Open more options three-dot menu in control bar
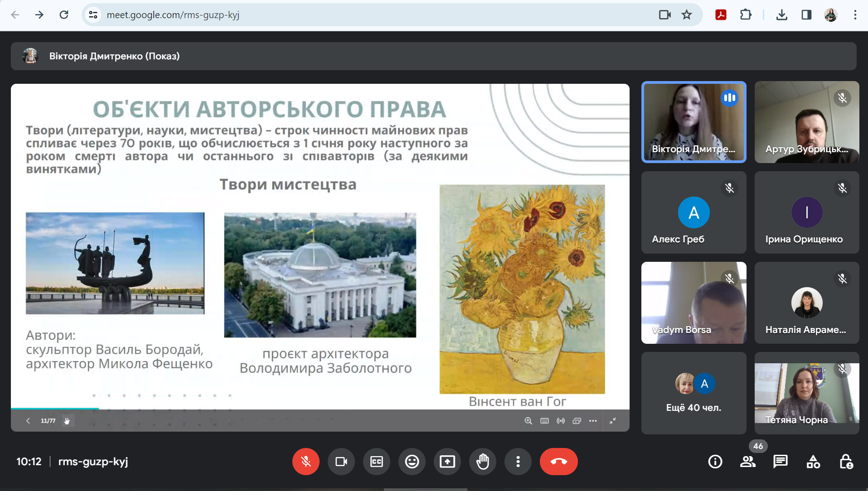 coord(518,462)
